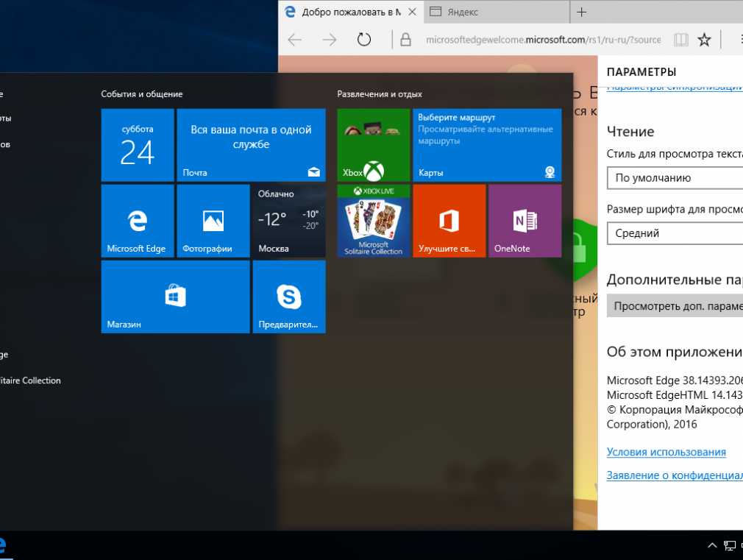Click the Microsoft Edge 38.14393 version text
The width and height of the screenshot is (743, 560).
[x=675, y=380]
